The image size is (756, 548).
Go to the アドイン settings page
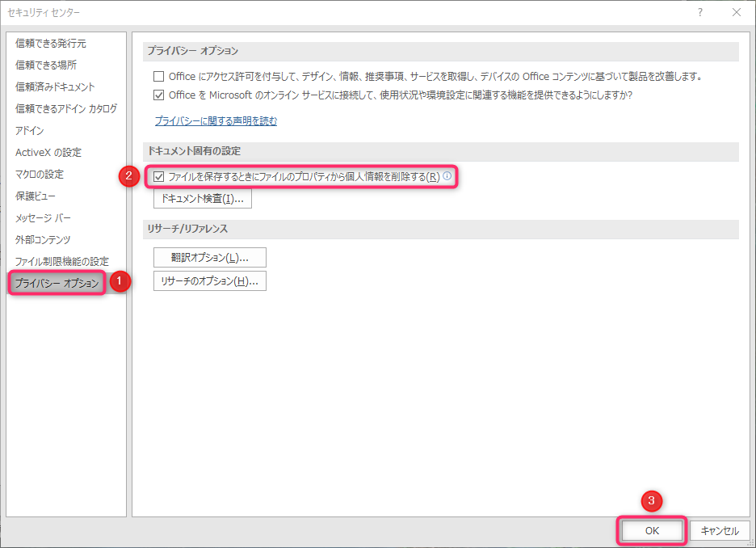point(29,131)
